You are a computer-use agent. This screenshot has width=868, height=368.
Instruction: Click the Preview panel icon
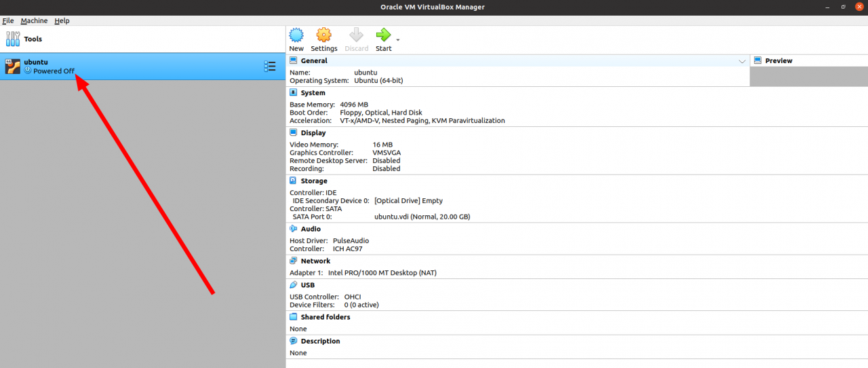tap(757, 60)
